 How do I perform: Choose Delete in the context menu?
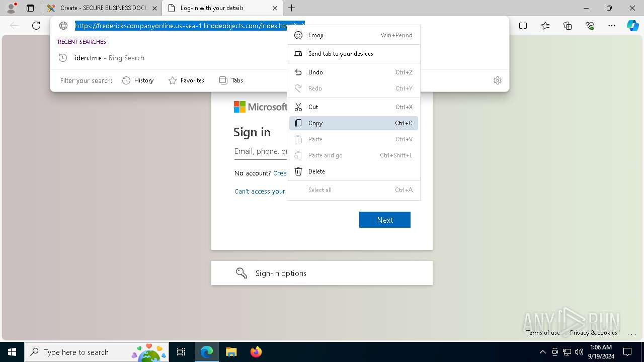point(354,171)
